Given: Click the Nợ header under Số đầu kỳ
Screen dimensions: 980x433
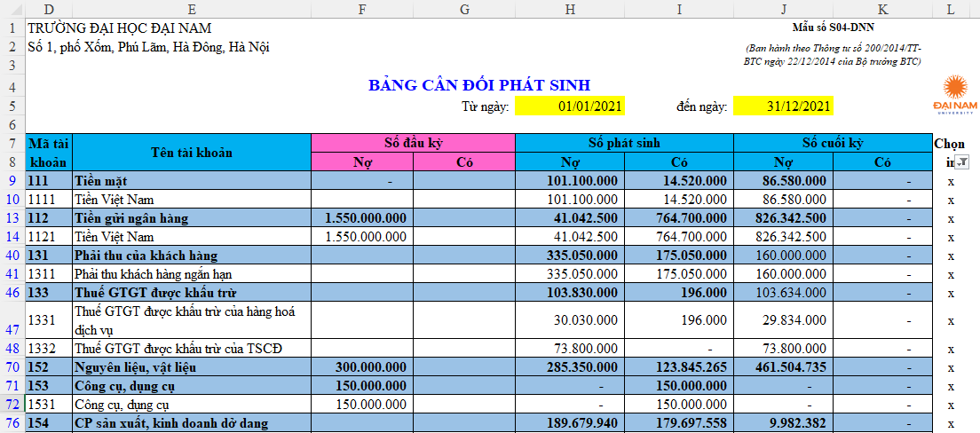Looking at the screenshot, I should click(x=362, y=161).
